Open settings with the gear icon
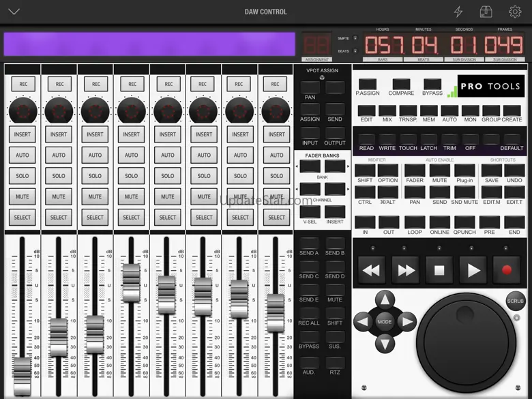Viewport: 532px width, 399px height. (x=515, y=12)
